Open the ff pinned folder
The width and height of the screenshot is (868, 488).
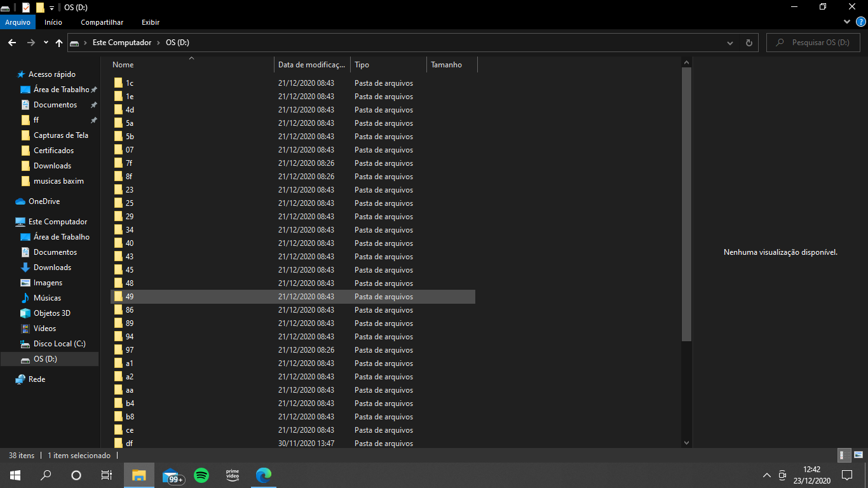pos(36,120)
